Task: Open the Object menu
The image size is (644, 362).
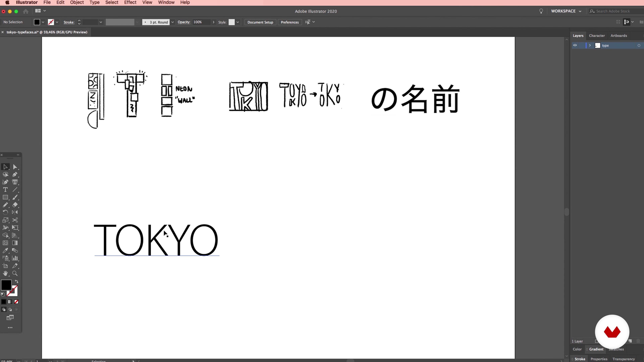Action: point(77,3)
